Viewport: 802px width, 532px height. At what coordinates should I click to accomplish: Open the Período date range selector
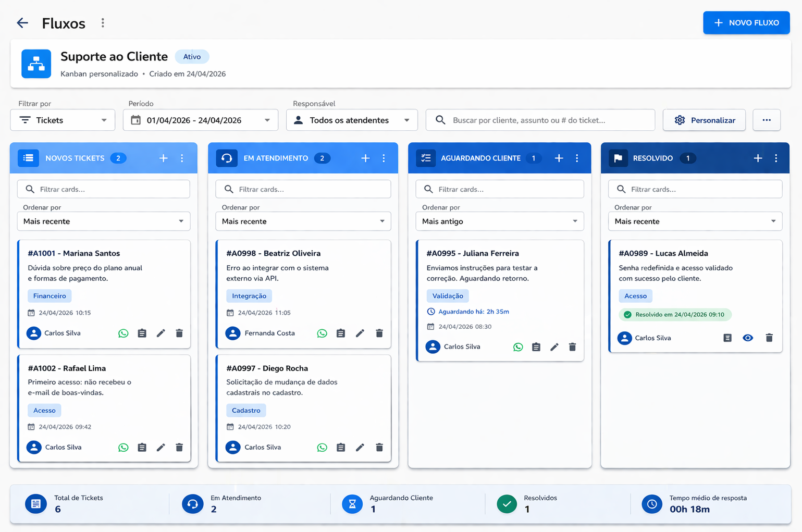coord(200,120)
